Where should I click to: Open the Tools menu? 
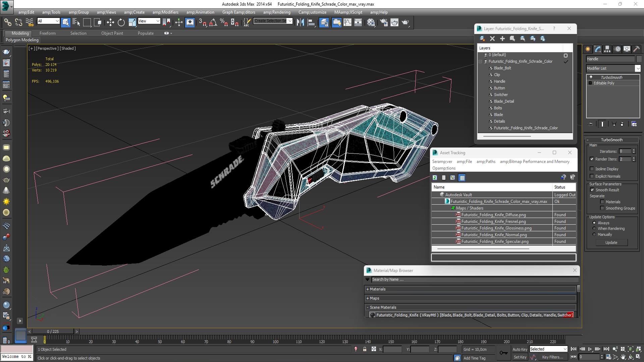click(51, 12)
